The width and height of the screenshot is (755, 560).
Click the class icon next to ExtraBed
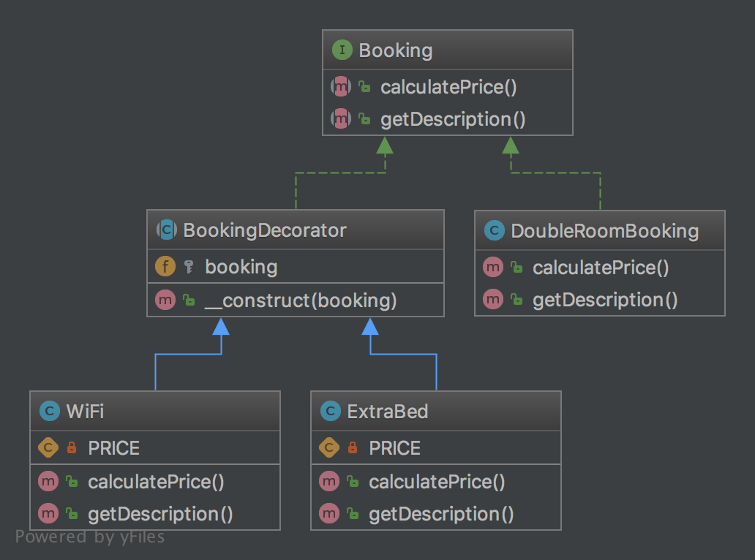[x=330, y=412]
